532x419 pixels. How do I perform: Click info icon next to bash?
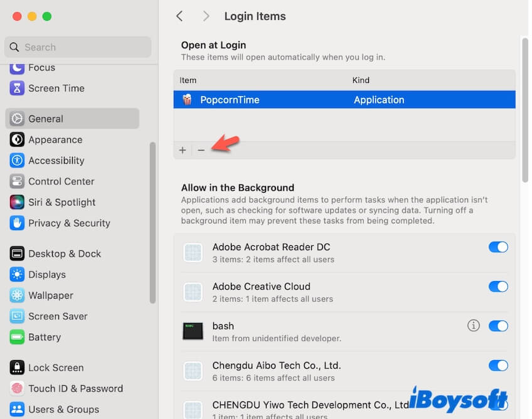[474, 326]
